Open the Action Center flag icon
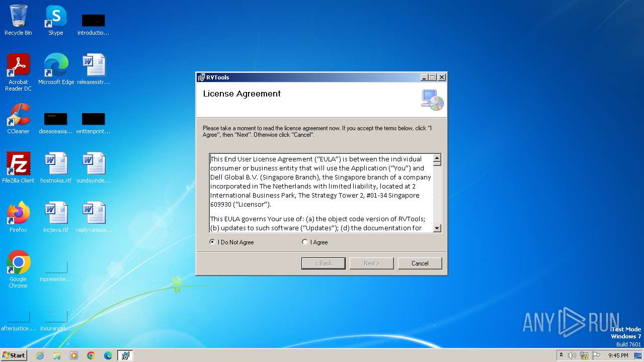 pyautogui.click(x=596, y=355)
